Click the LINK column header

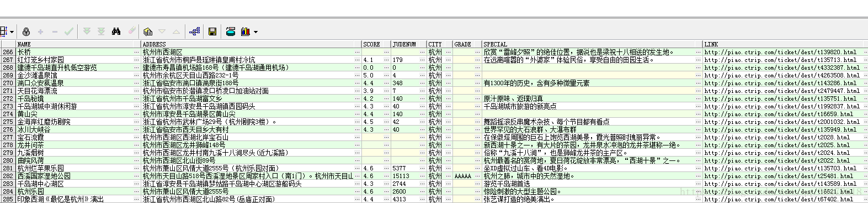tap(785, 44)
